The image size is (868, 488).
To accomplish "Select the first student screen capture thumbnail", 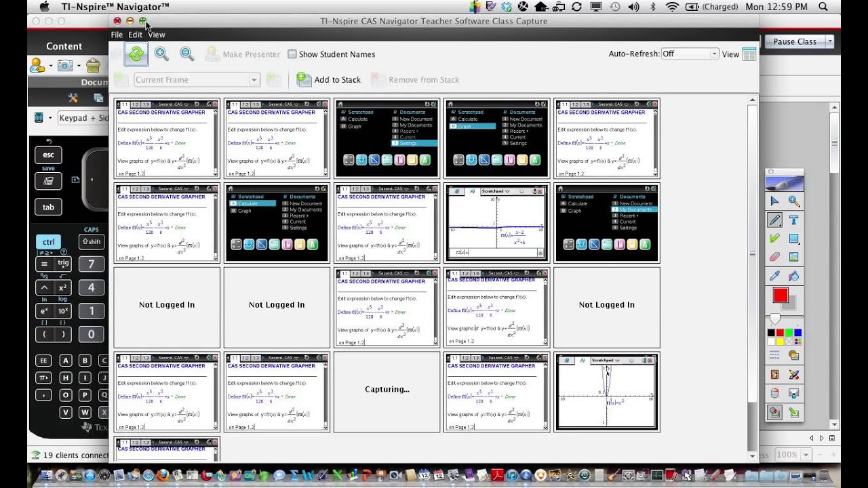I will point(167,138).
